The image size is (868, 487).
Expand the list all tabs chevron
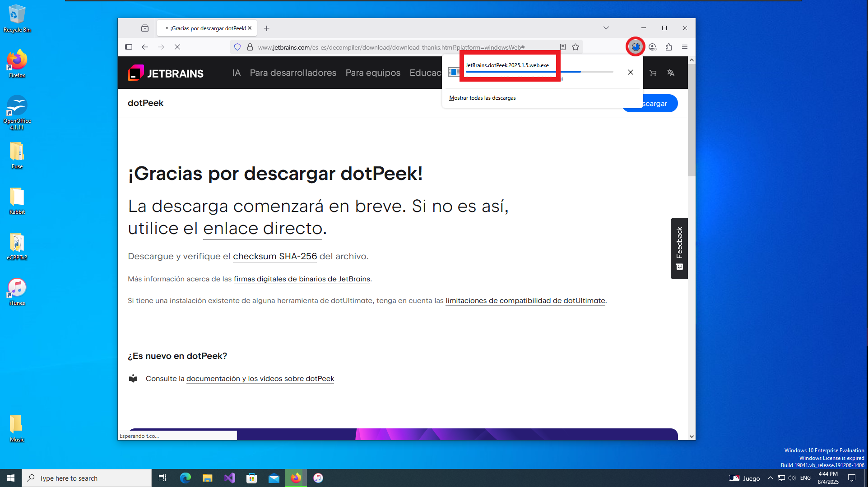pos(606,28)
